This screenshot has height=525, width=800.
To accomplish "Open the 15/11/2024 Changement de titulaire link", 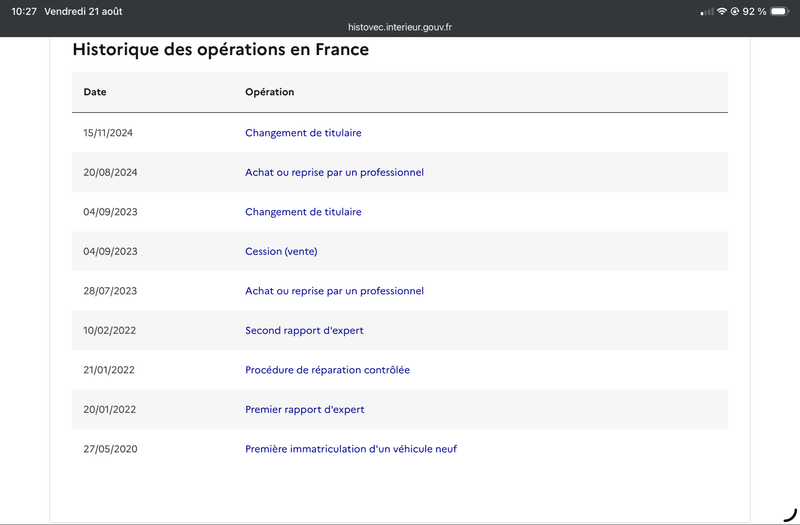I will pos(303,133).
